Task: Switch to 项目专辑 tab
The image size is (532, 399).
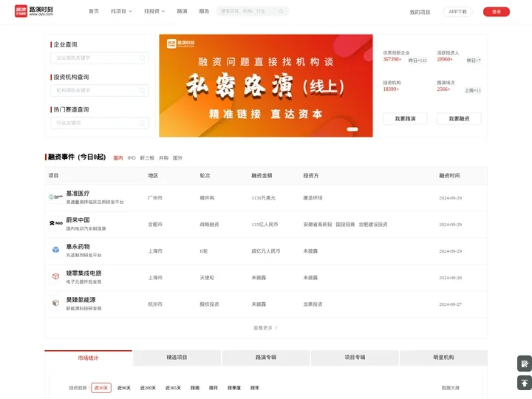Action: pyautogui.click(x=355, y=358)
